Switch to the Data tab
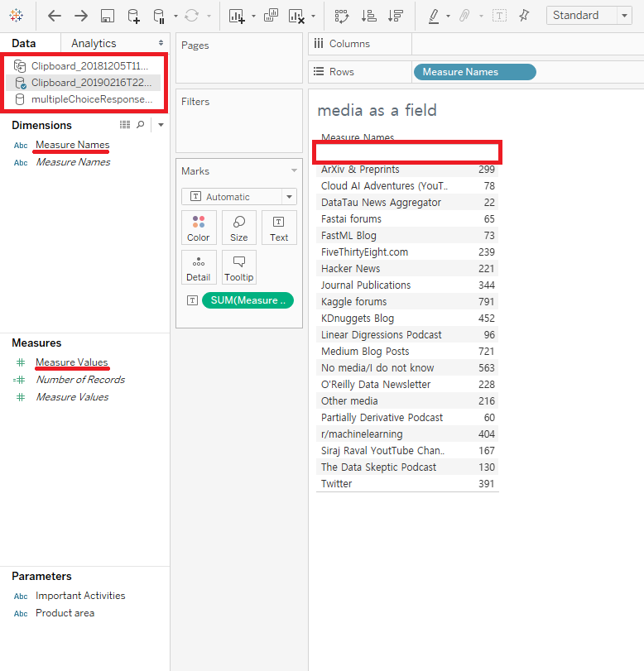The width and height of the screenshot is (644, 671). (24, 43)
